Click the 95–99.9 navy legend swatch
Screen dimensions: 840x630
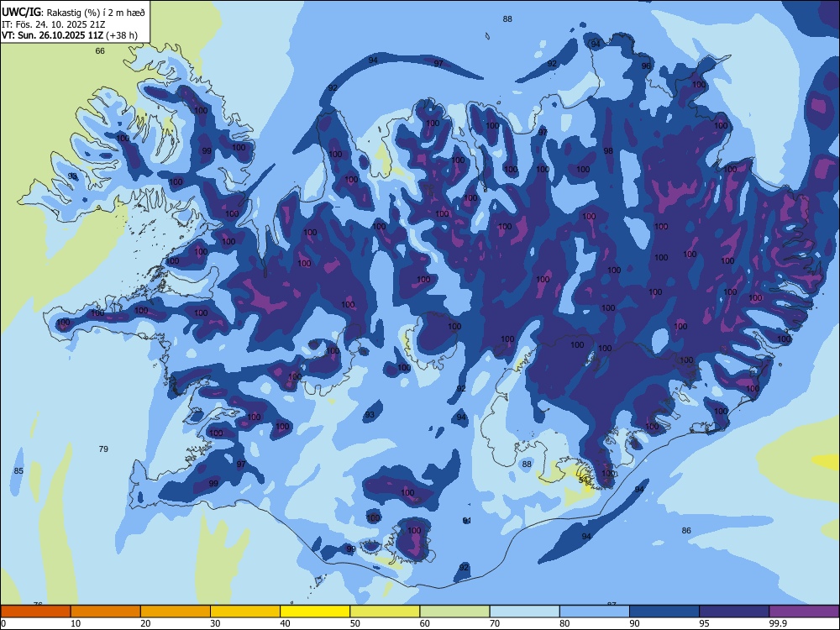point(734,612)
